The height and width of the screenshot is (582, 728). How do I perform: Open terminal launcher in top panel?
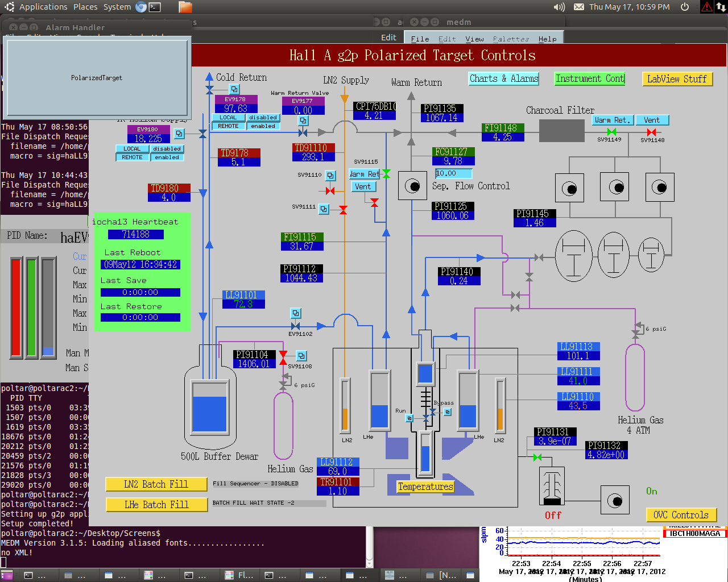tap(155, 7)
